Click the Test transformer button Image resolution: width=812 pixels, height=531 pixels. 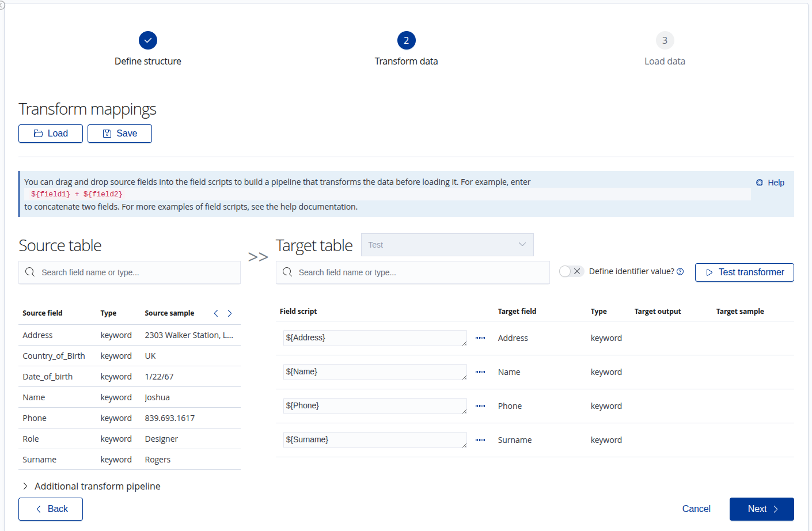point(744,272)
